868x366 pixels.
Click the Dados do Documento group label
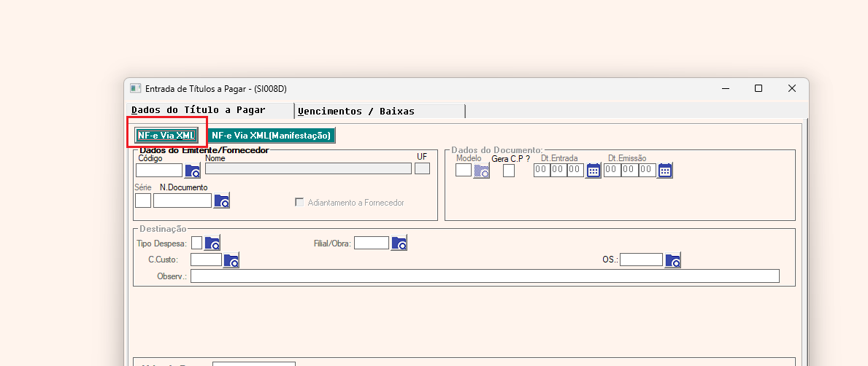click(497, 150)
